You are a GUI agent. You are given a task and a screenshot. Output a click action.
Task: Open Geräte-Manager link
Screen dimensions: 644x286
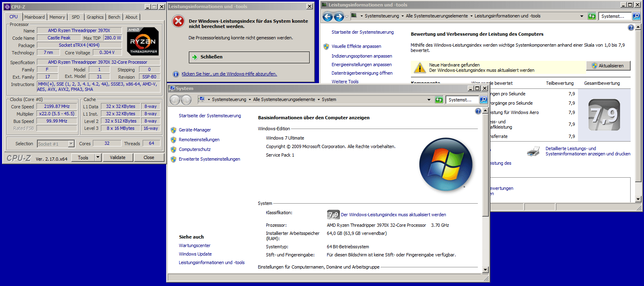click(195, 130)
